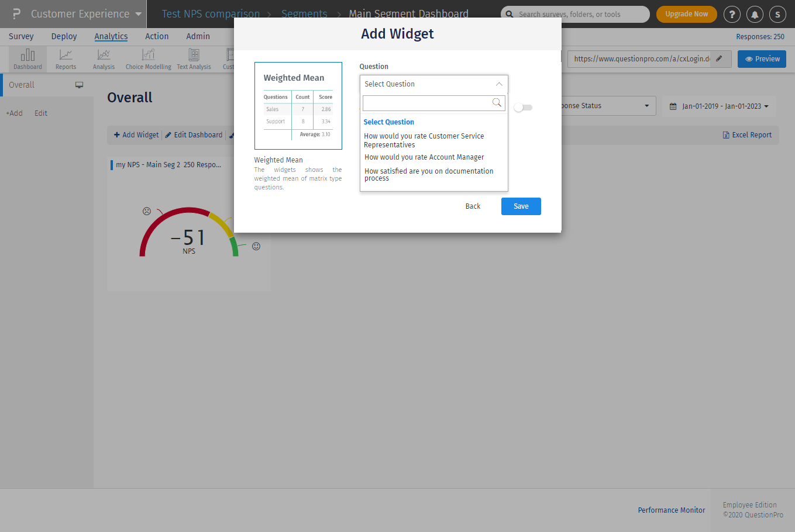
Task: Click the help question mark icon
Action: 732,14
